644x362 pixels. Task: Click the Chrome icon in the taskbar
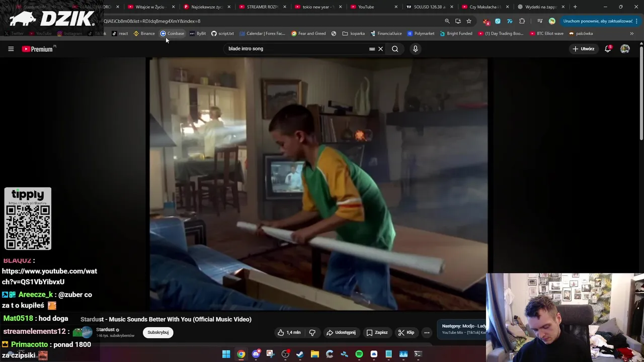coord(241,354)
